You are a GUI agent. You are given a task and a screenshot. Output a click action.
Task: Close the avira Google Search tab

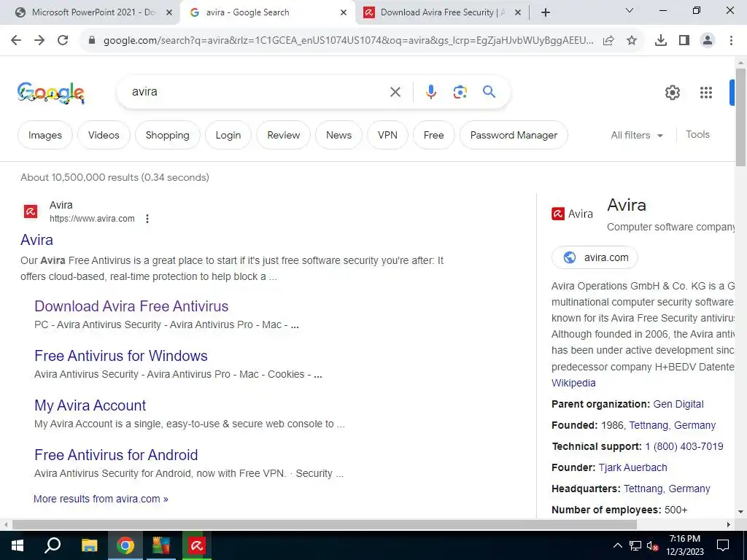[x=344, y=12]
